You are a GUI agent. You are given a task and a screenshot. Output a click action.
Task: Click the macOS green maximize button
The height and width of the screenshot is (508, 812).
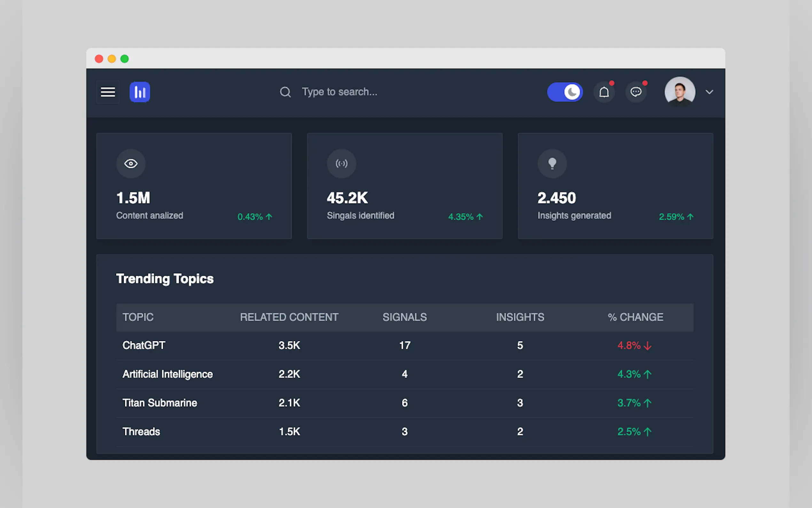click(125, 59)
